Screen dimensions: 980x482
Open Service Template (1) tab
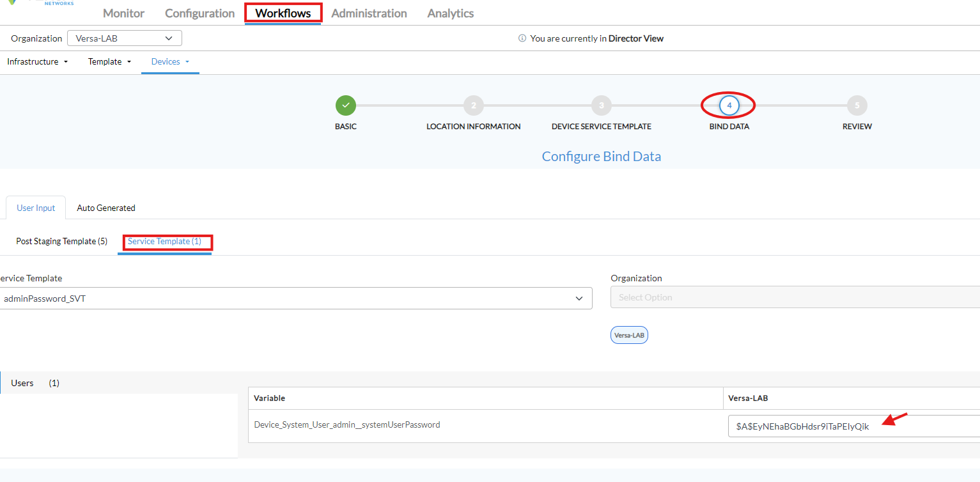(164, 242)
